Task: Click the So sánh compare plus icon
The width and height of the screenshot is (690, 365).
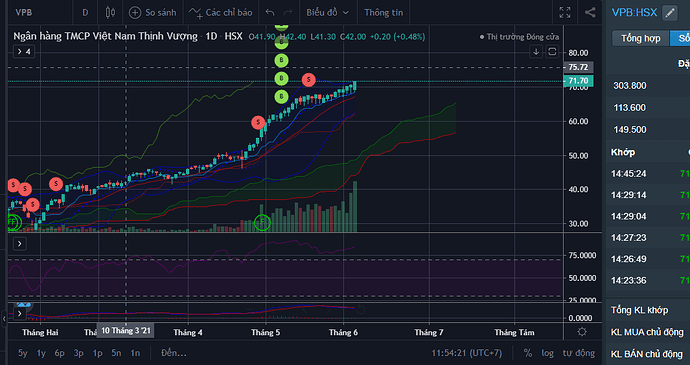Action: (x=135, y=12)
